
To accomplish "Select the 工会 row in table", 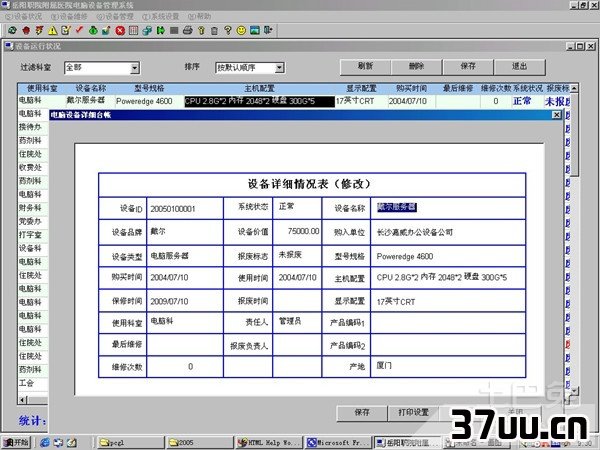I will point(33,383).
